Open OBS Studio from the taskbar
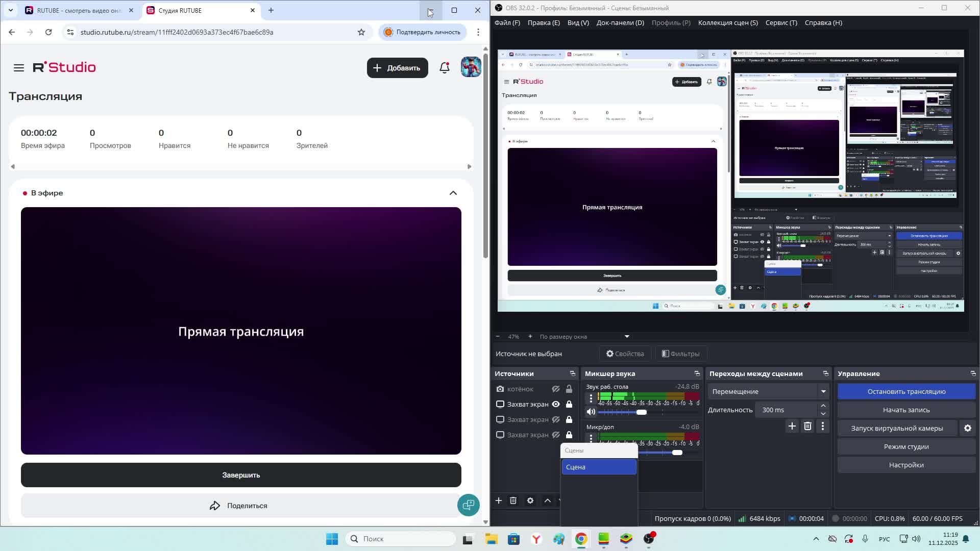Screen dimensions: 980x551 coord(649,539)
